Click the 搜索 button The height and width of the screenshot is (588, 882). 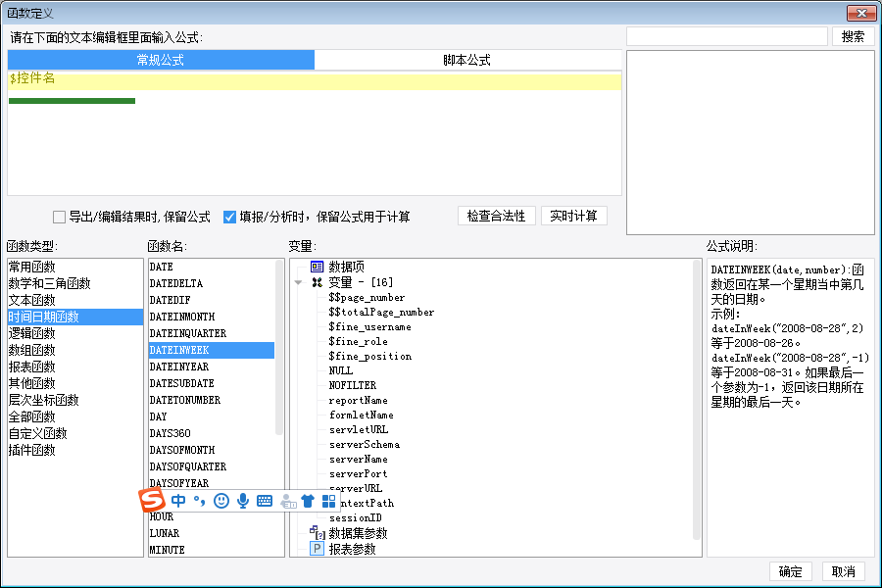pos(853,36)
